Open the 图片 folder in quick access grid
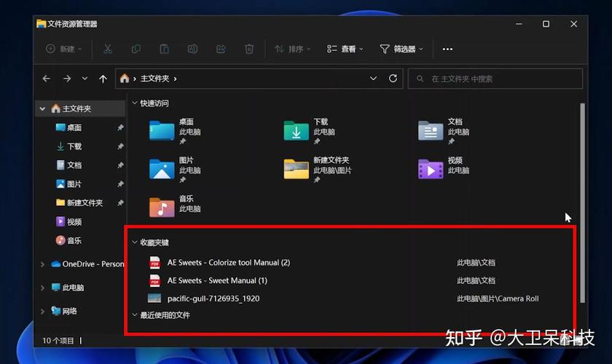This screenshot has width=612, height=364. tap(174, 169)
